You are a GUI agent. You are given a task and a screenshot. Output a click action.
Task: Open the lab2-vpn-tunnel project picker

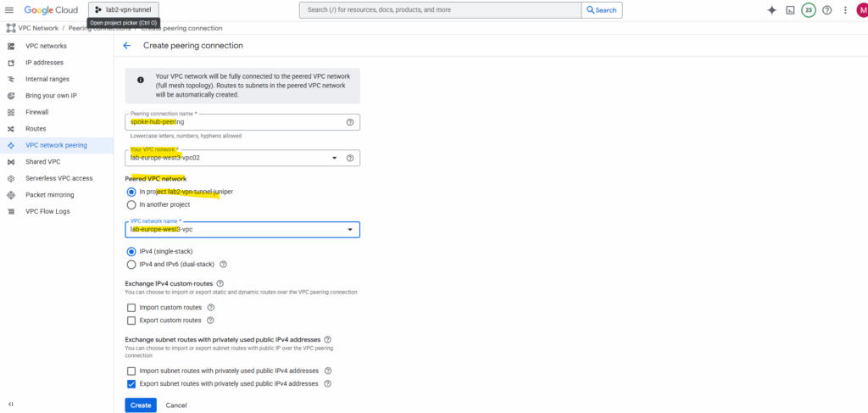click(x=124, y=9)
